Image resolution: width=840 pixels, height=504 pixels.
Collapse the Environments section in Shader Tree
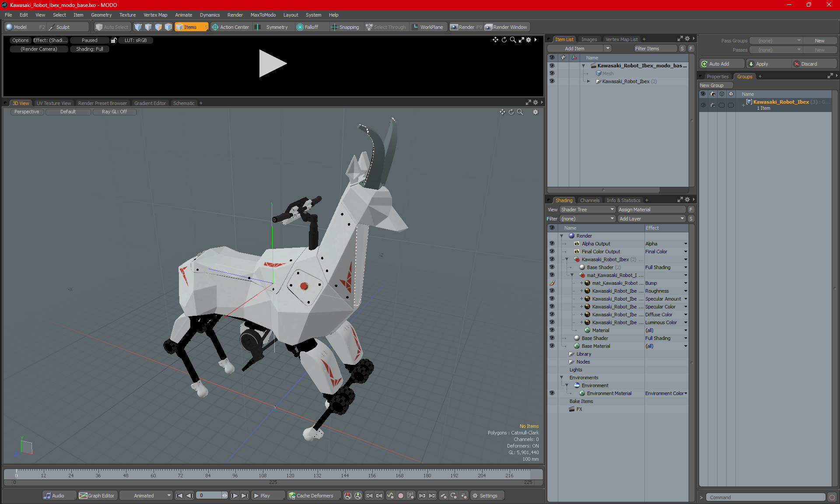[562, 378]
